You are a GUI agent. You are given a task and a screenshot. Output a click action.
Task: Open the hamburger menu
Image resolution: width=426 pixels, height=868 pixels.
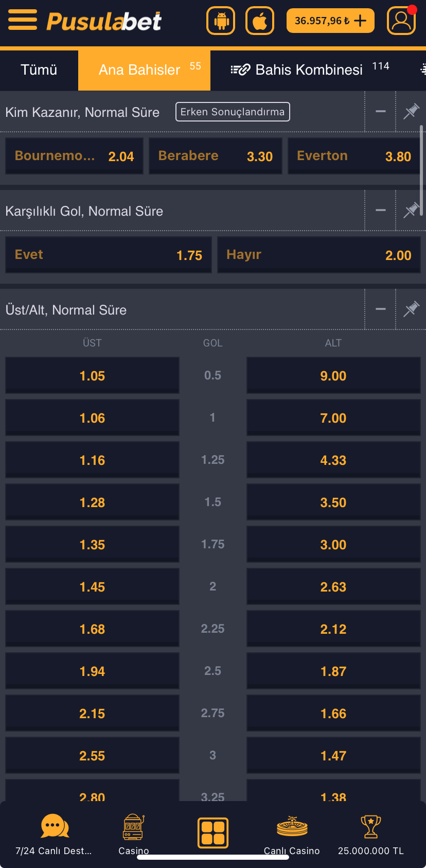23,20
